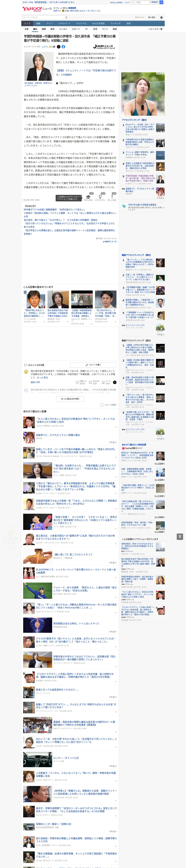
Task: Open the settings gear icon in header
Action: tap(161, 17)
